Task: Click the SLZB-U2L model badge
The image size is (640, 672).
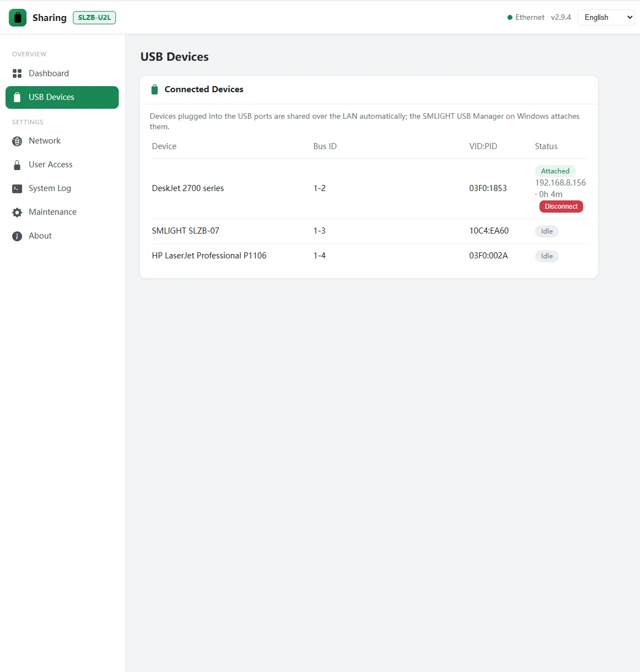Action: click(x=94, y=18)
